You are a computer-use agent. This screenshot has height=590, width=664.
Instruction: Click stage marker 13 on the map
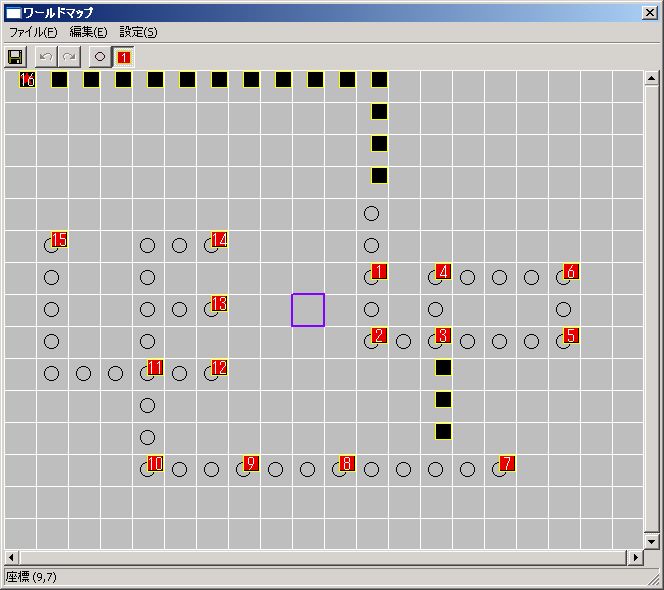pos(219,304)
